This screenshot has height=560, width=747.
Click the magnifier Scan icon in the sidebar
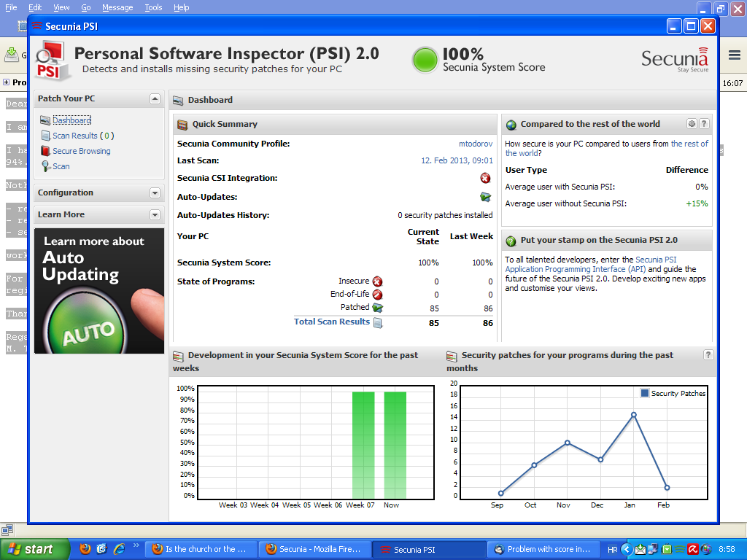tap(46, 166)
